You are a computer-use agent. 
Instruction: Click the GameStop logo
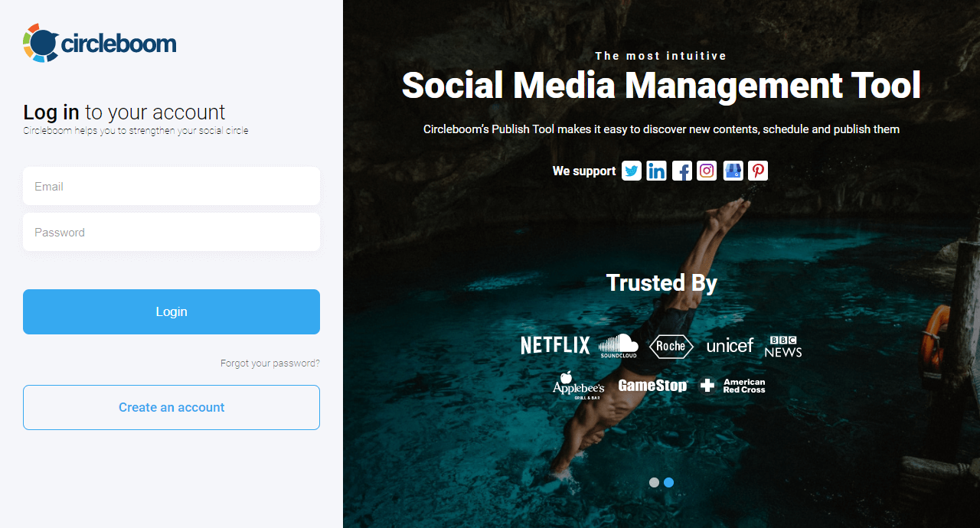[x=652, y=385]
